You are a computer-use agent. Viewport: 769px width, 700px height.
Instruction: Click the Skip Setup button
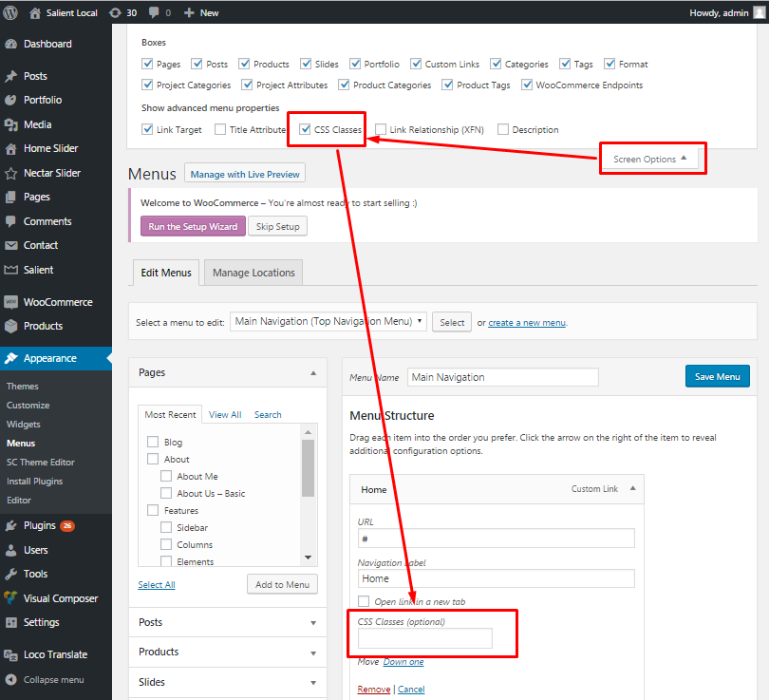coord(277,227)
